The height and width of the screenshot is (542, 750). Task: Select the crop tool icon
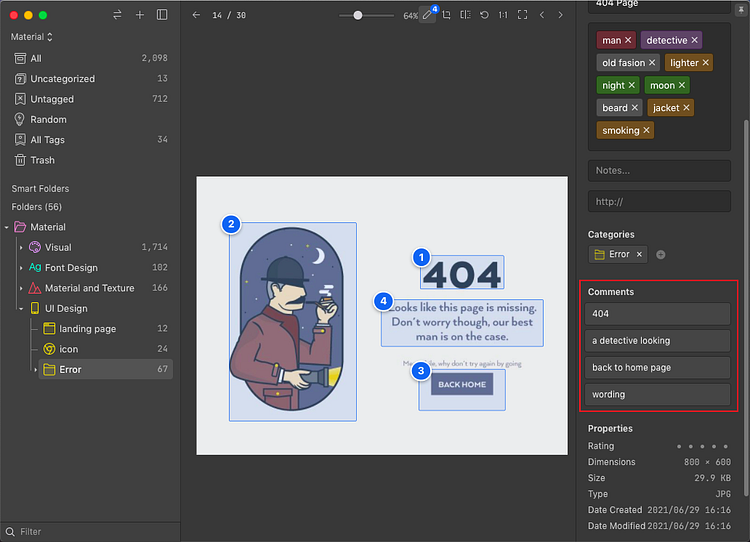tap(446, 15)
